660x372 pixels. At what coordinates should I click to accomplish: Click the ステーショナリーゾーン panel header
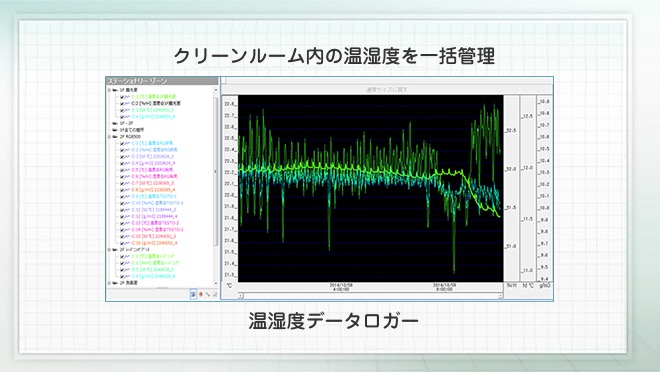tap(162, 81)
